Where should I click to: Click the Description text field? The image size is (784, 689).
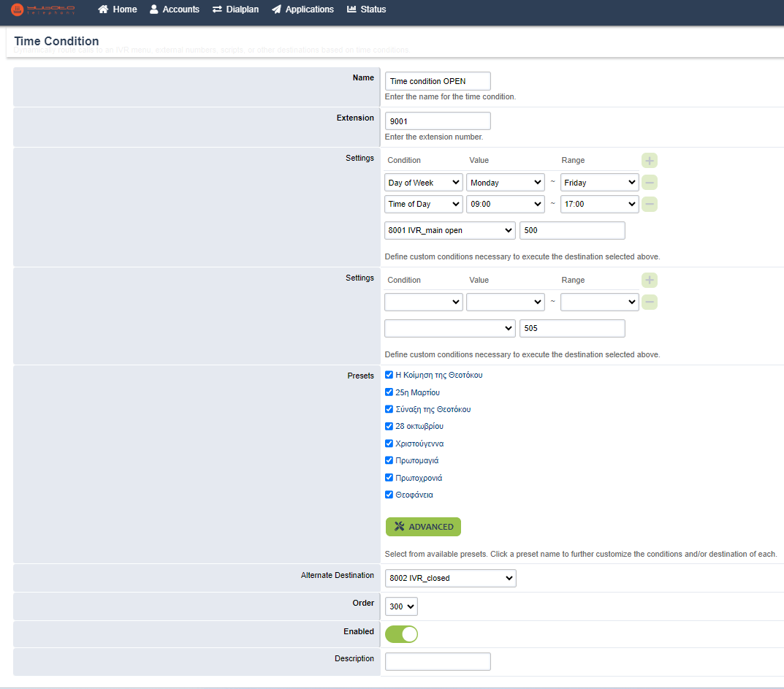438,661
